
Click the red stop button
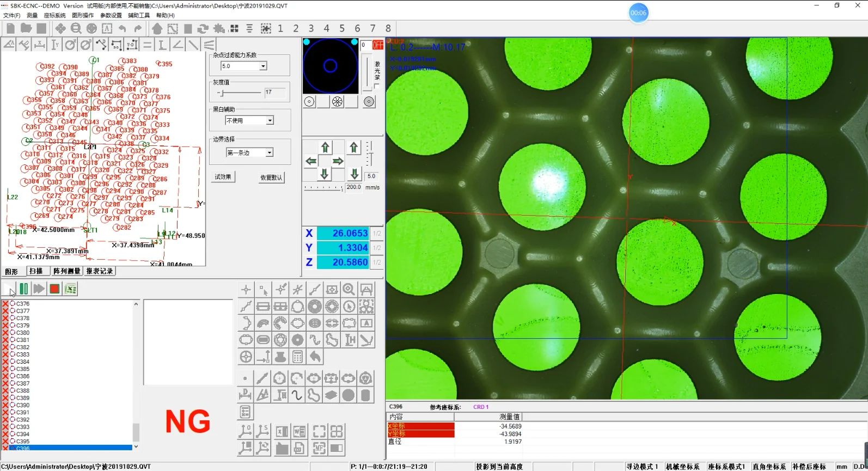(x=54, y=289)
